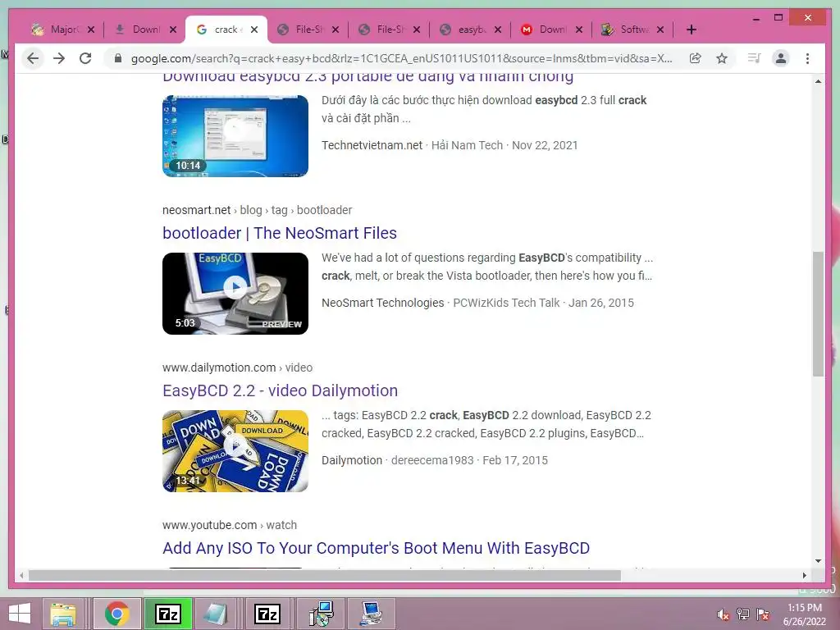Open 'EasyBCD 2.2 - video Dailymotion' link
The width and height of the screenshot is (840, 630).
281,390
